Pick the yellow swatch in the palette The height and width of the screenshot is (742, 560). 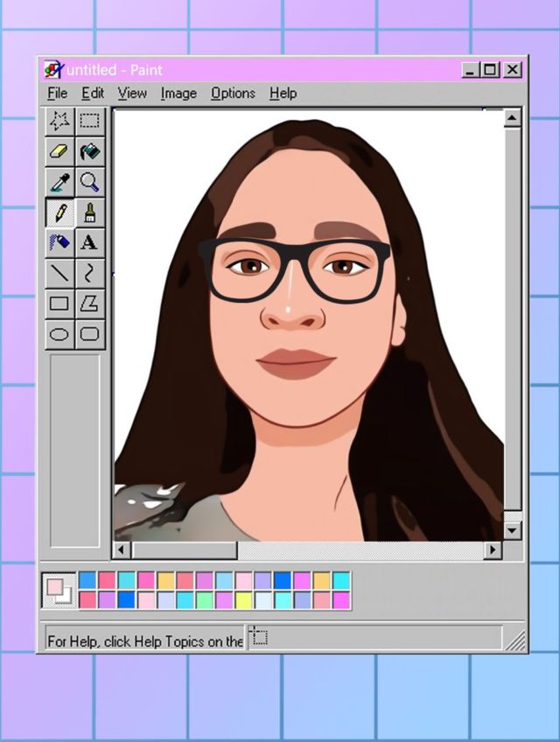click(242, 600)
